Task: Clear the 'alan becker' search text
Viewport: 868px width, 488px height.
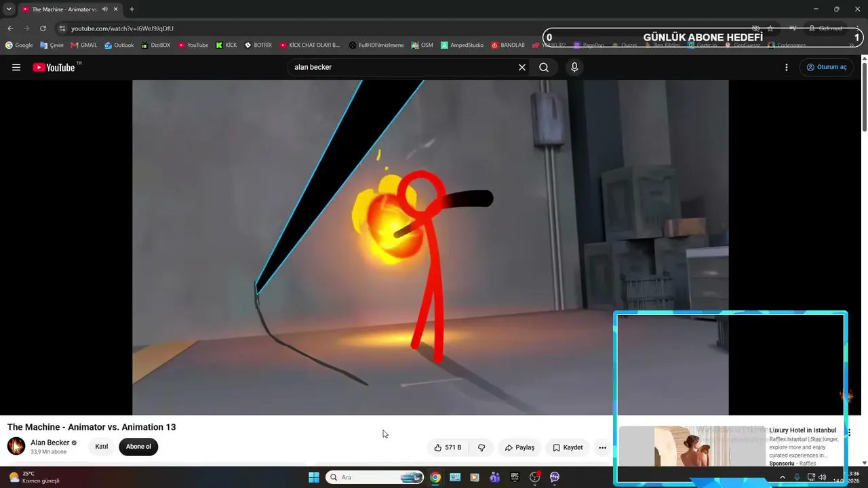Action: click(x=522, y=67)
